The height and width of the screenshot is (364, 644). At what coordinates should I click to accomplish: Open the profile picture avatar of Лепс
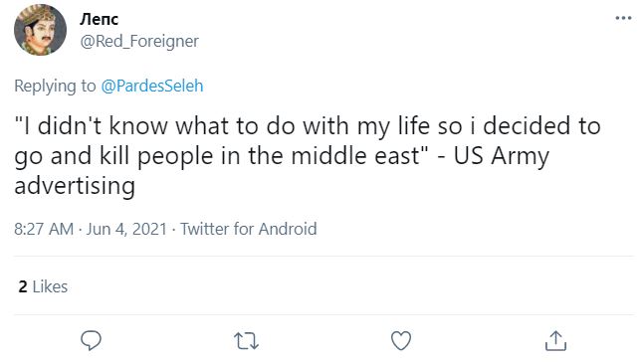pos(40,30)
